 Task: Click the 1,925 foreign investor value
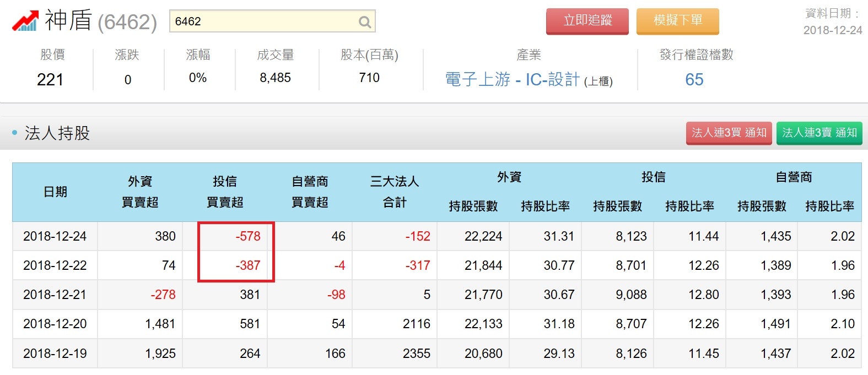click(x=160, y=354)
